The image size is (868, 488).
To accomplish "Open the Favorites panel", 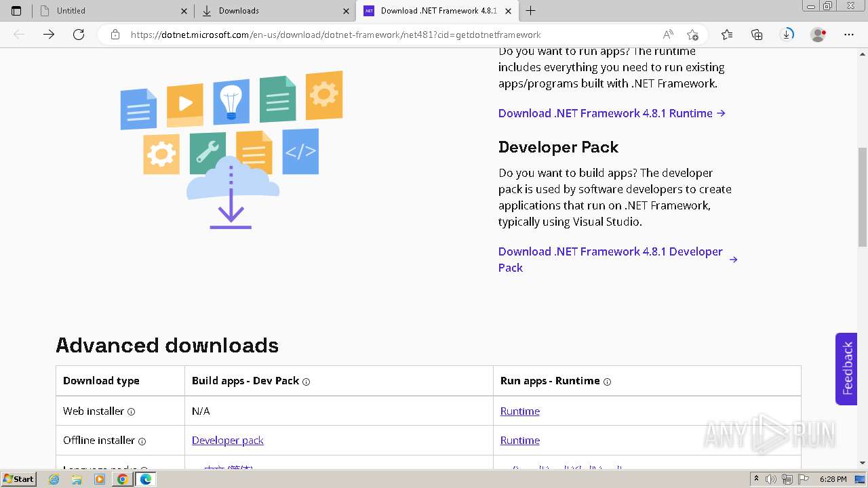I will coord(727,35).
